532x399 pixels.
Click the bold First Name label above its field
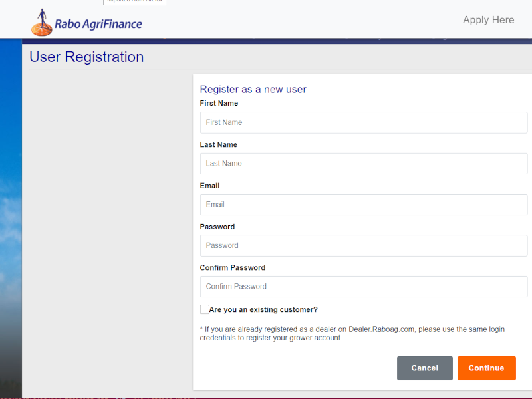click(219, 103)
